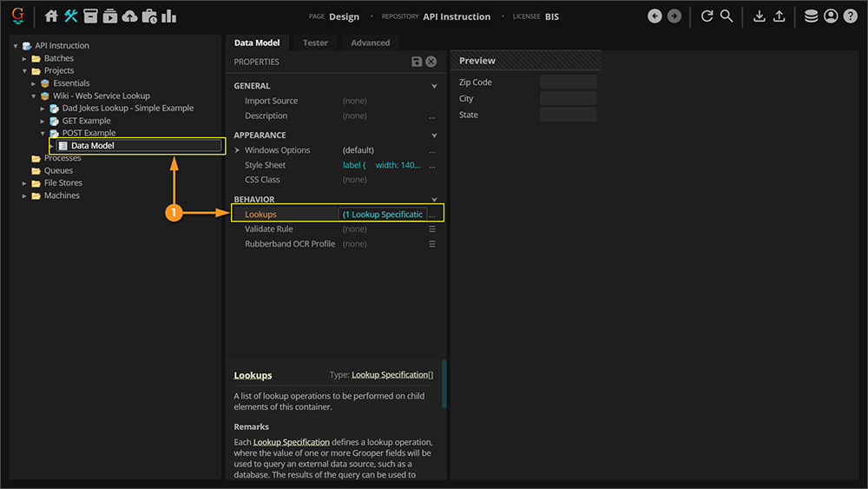
Task: Click the database stack icon
Action: coord(811,17)
